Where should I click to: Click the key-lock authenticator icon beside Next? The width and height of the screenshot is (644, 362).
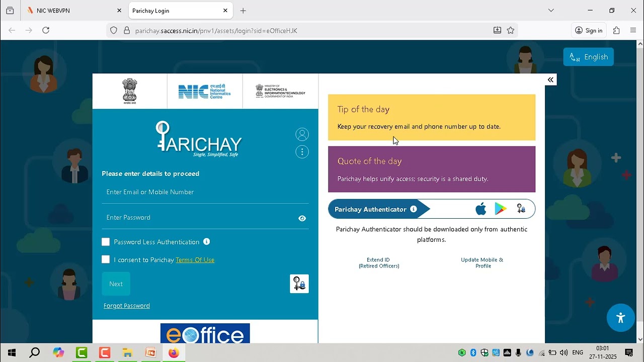[299, 284]
